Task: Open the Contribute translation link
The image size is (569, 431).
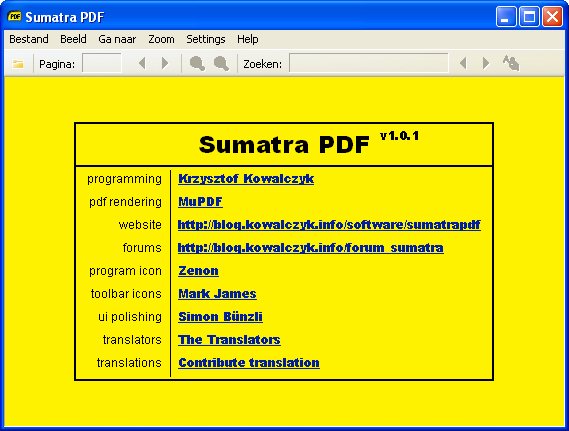Action: point(249,363)
